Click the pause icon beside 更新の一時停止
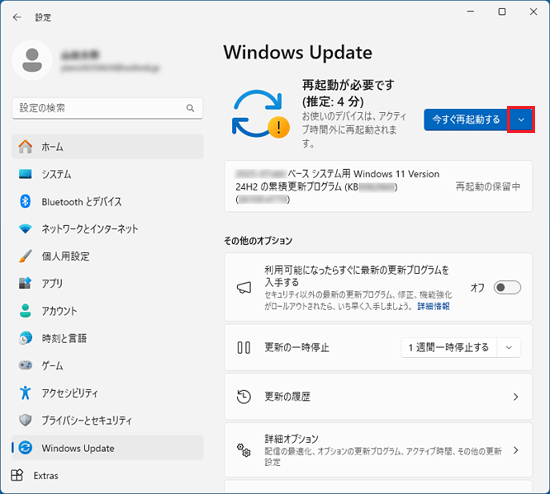The height and width of the screenshot is (494, 550). click(244, 347)
